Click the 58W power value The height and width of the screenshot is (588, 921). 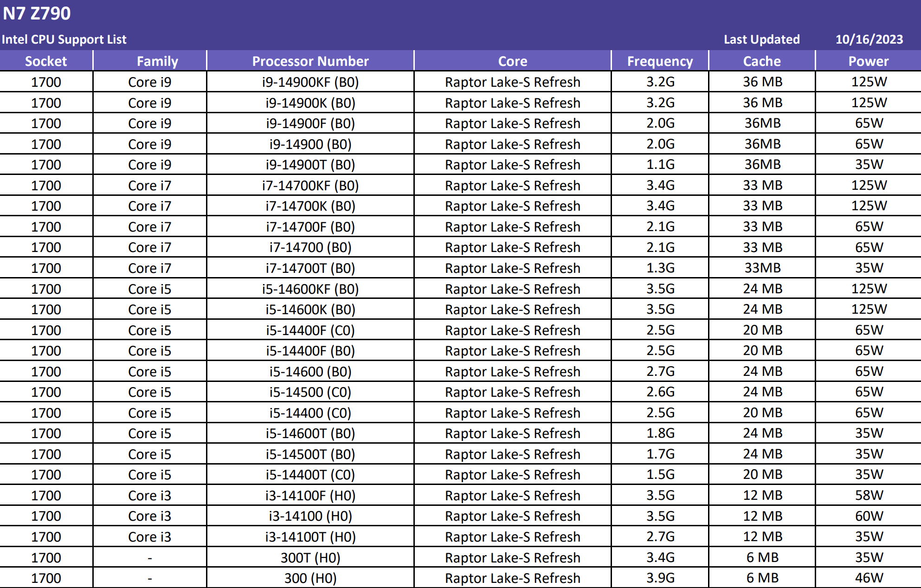pos(869,495)
